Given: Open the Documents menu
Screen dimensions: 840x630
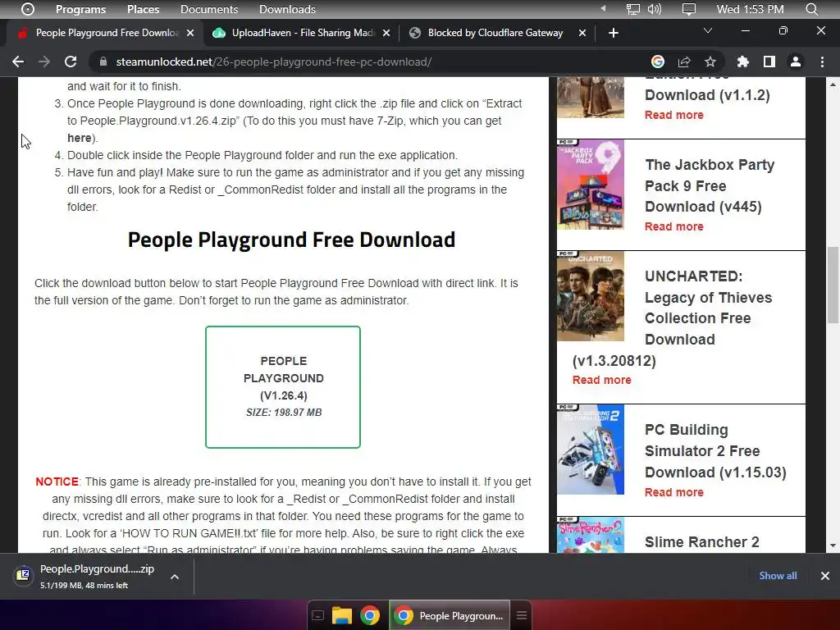Looking at the screenshot, I should pos(209,9).
